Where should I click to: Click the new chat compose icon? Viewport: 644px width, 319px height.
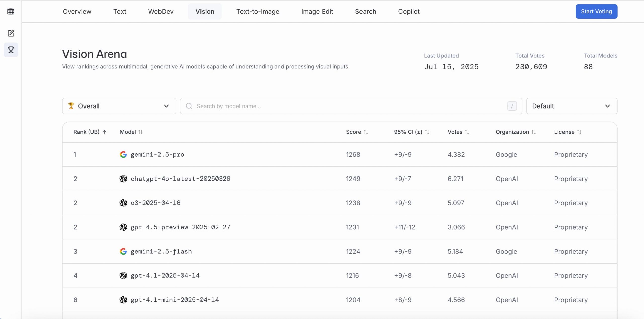point(11,33)
